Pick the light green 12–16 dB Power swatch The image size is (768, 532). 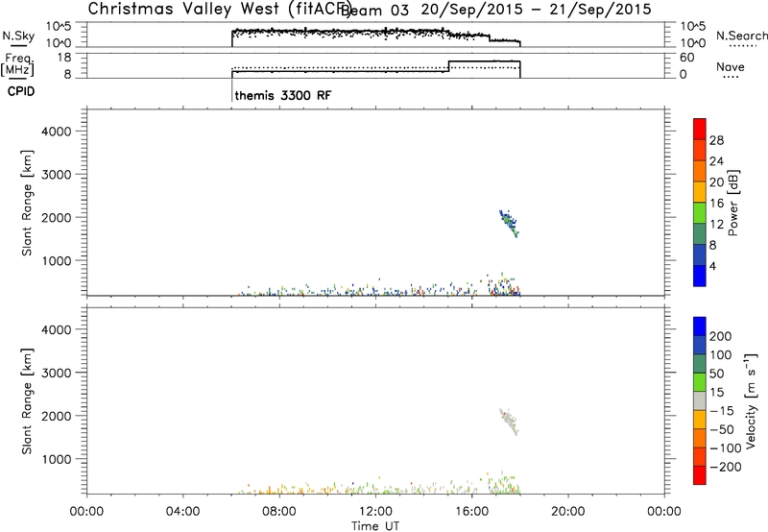(700, 213)
